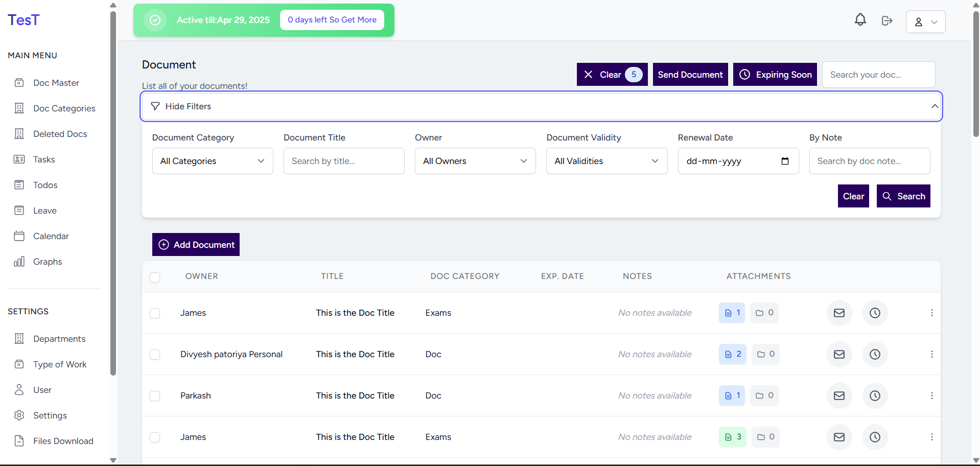Image resolution: width=980 pixels, height=466 pixels.
Task: Open file attachments badge showing 2 in Divyesh row
Action: click(733, 354)
